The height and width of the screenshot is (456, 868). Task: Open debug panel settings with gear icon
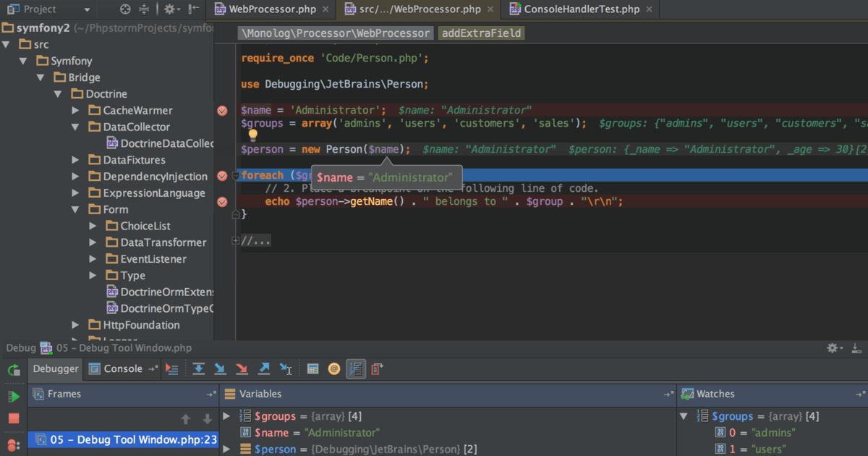click(x=832, y=348)
